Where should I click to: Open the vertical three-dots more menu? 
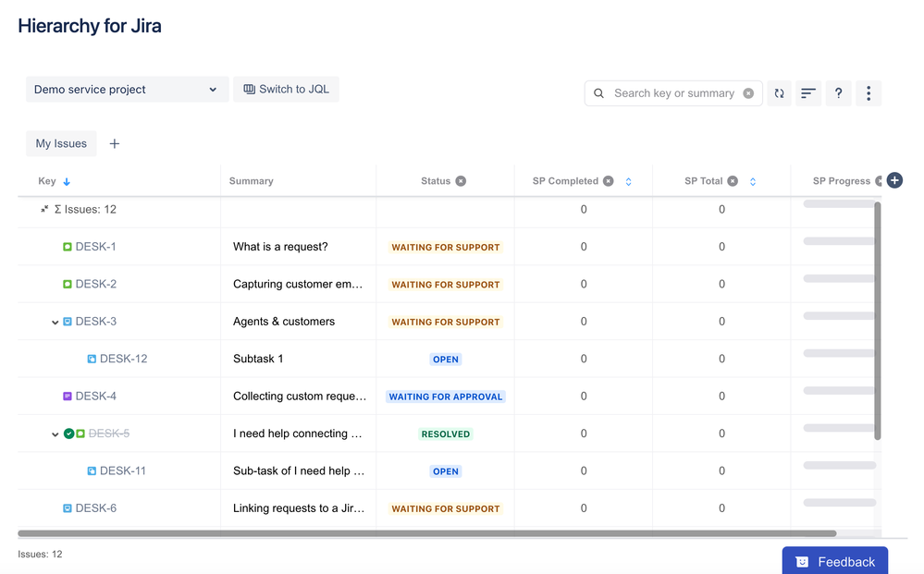[x=868, y=93]
